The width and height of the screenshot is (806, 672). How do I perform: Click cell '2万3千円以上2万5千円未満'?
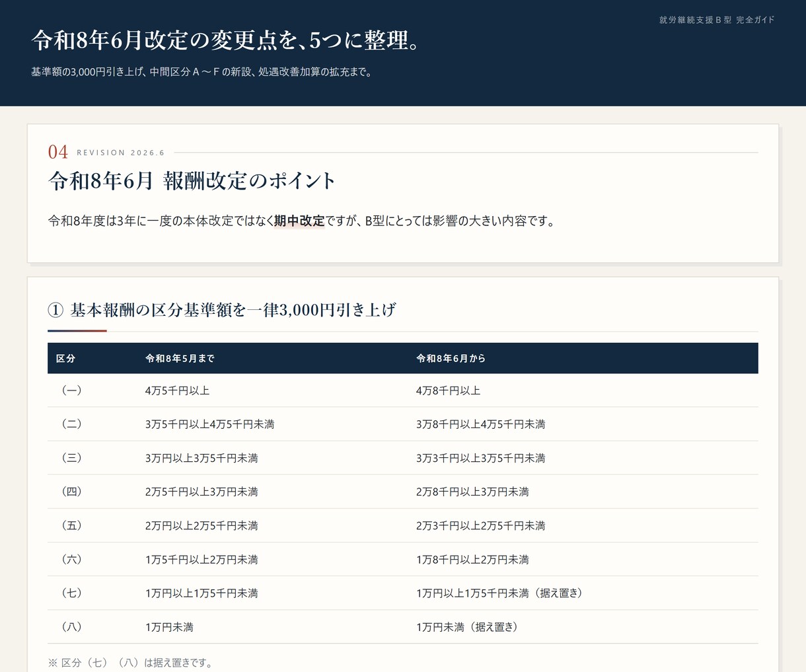pos(480,526)
